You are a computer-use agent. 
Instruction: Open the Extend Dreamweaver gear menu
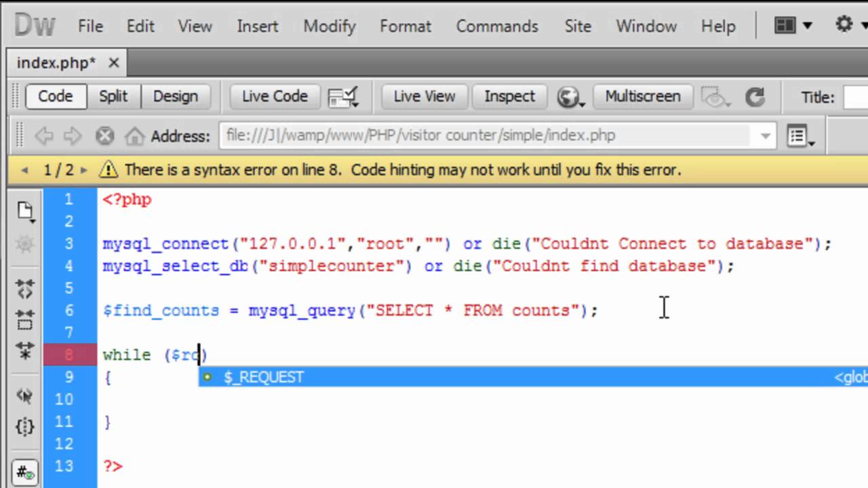coord(849,26)
